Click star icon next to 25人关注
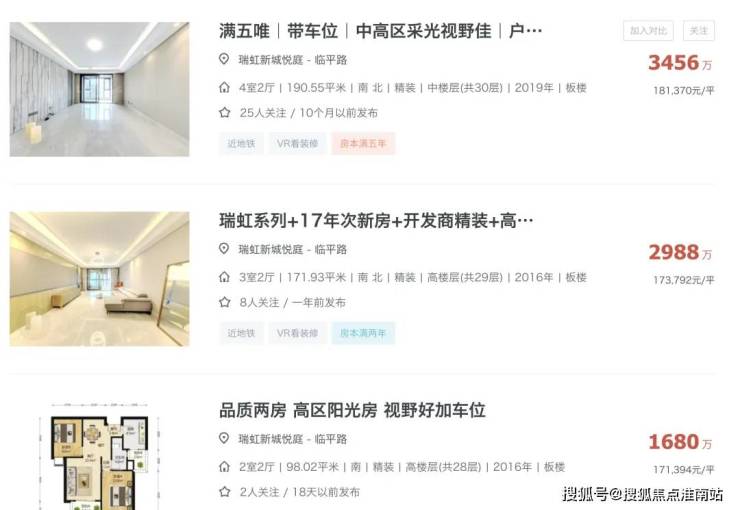This screenshot has width=740, height=510. click(225, 112)
